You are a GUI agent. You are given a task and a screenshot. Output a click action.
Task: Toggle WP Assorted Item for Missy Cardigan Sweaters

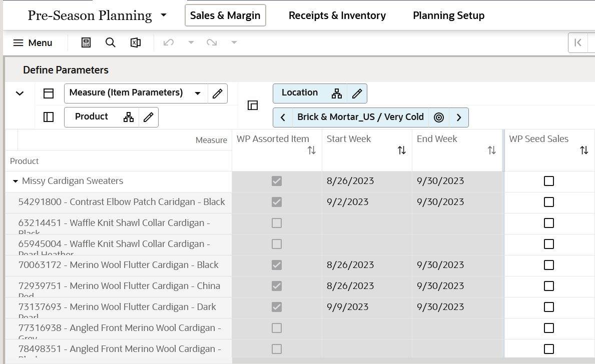[x=277, y=181]
